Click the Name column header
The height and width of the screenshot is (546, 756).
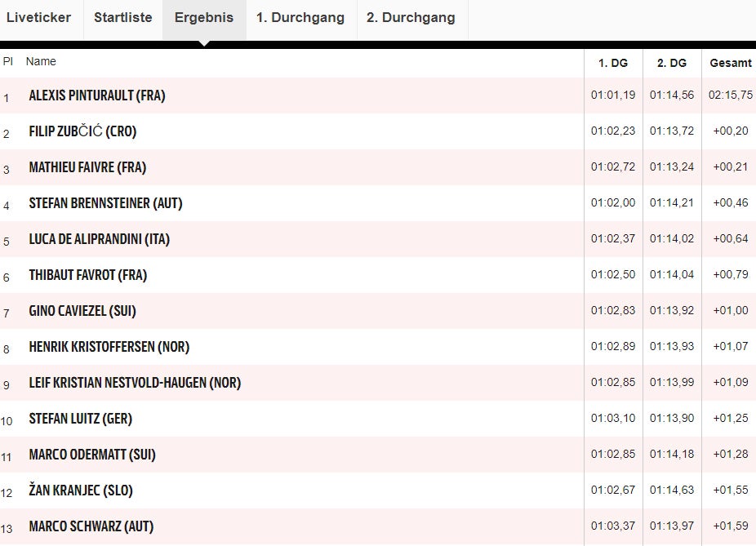(41, 62)
